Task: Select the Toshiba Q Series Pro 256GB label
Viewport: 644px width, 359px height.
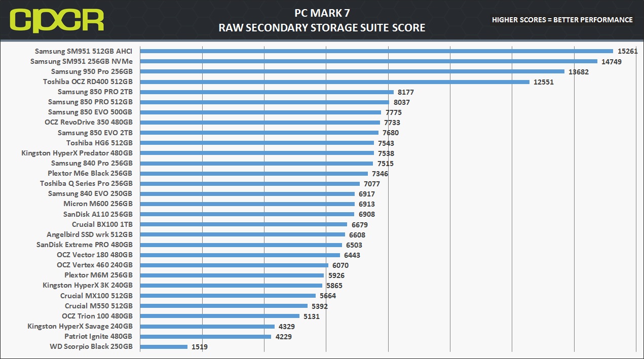Action: 87,183
